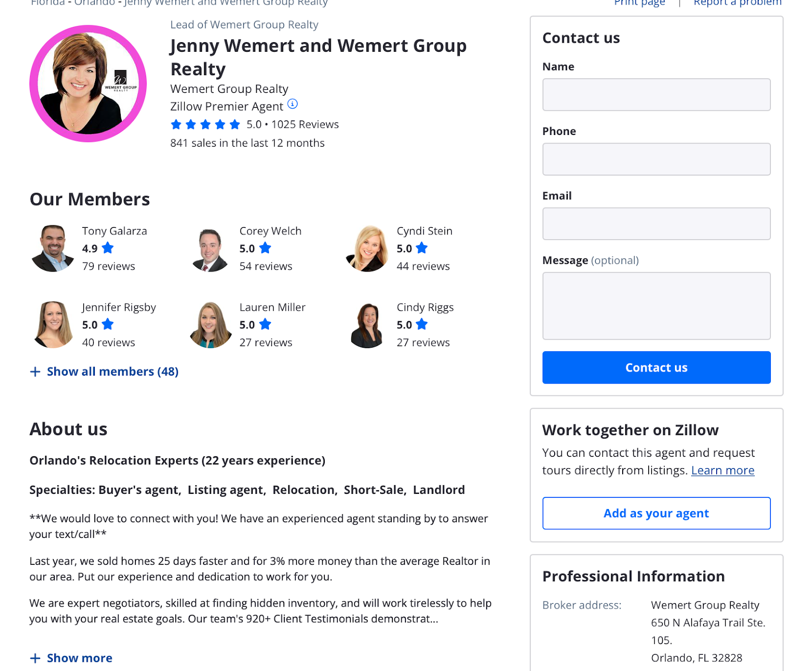The width and height of the screenshot is (812, 671).
Task: Open Cyndi Stein's member photo
Action: pos(367,248)
